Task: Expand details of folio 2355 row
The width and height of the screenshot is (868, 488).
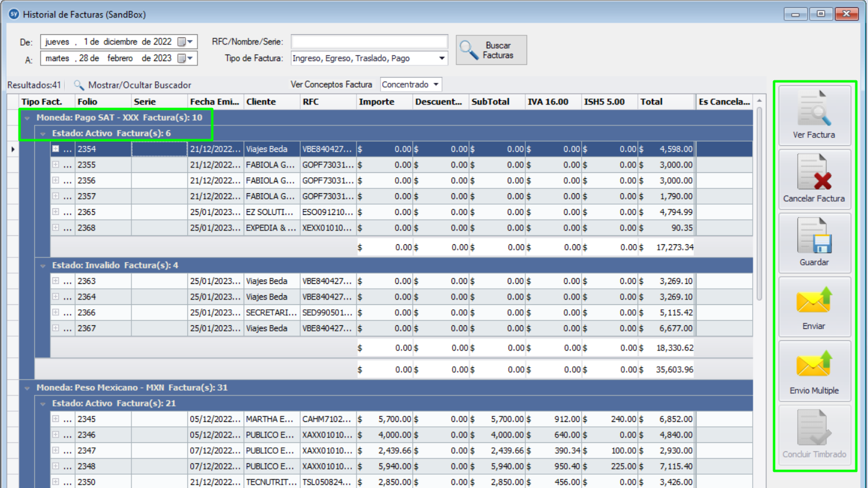Action: [x=56, y=164]
